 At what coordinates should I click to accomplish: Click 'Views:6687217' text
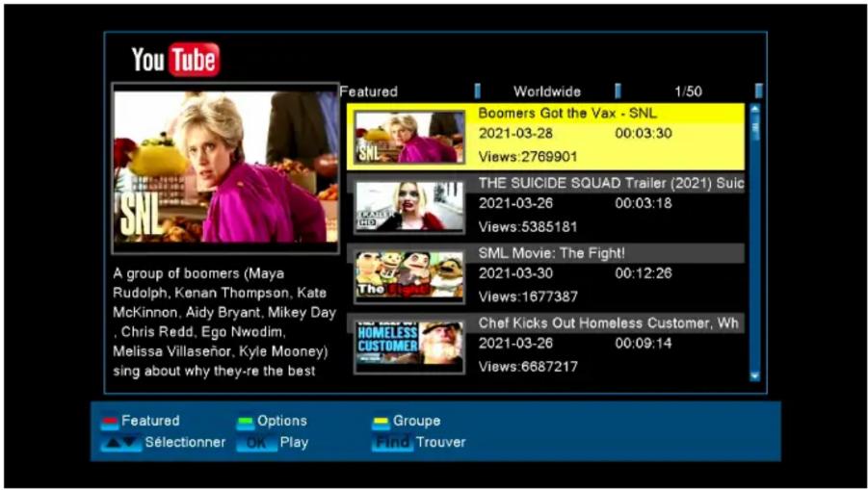coord(528,367)
